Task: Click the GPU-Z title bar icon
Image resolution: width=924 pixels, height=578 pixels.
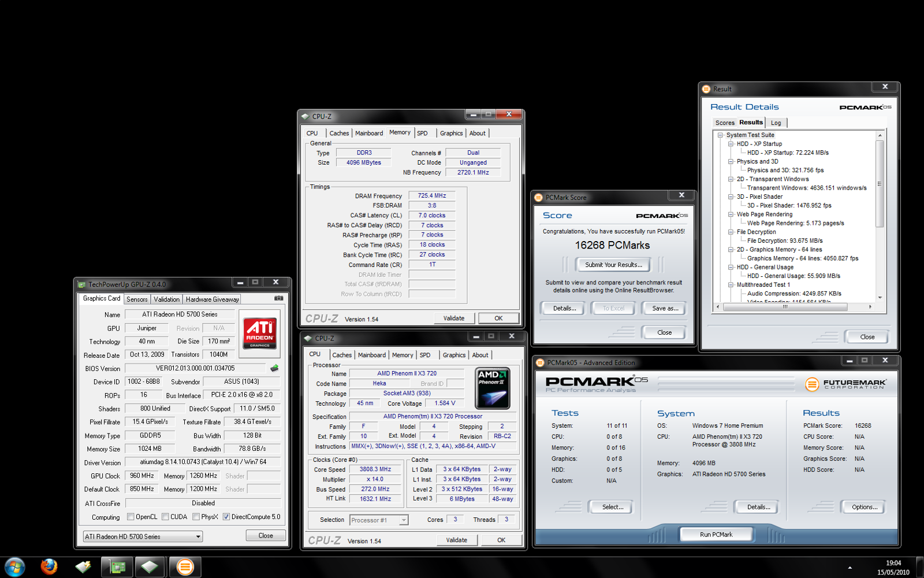Action: (82, 284)
